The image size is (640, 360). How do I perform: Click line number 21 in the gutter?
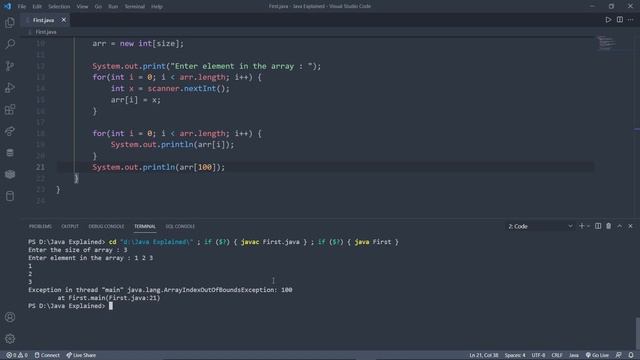pyautogui.click(x=40, y=167)
